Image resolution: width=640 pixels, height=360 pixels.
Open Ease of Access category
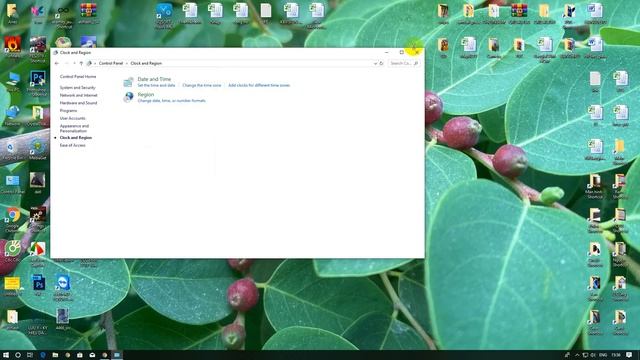coord(73,145)
